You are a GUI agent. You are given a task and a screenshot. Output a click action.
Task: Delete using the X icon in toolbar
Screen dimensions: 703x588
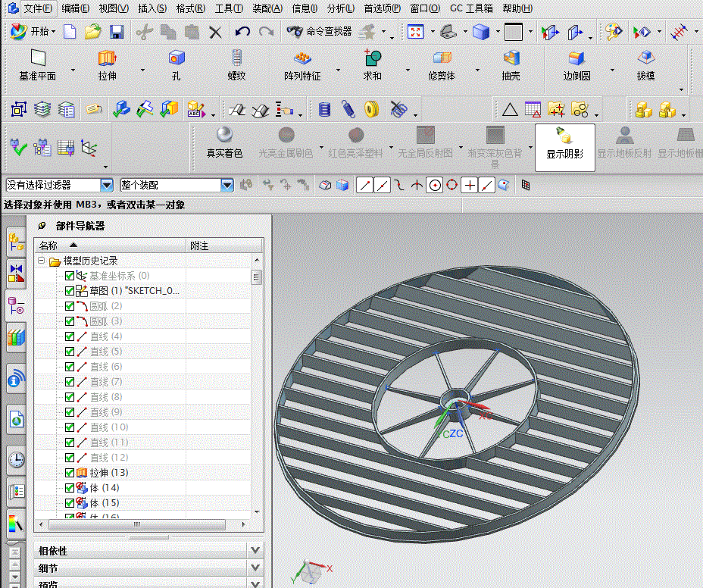coord(216,33)
